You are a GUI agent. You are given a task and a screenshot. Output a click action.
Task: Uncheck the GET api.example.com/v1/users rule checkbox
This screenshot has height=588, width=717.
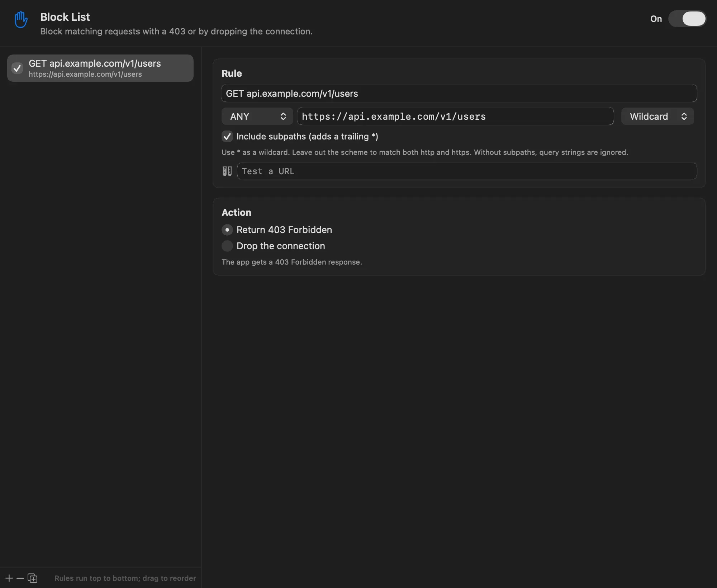pyautogui.click(x=17, y=68)
